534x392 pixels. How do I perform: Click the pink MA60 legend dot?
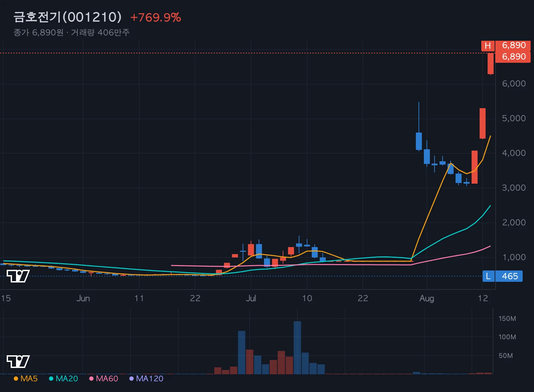point(91,379)
